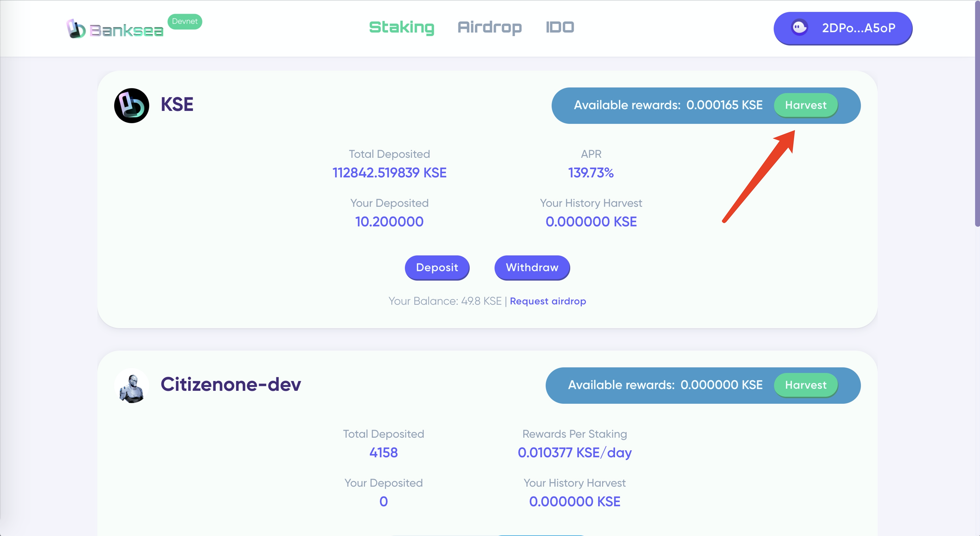The height and width of the screenshot is (536, 980).
Task: Click the Citizenone-dev pool title
Action: tap(230, 384)
